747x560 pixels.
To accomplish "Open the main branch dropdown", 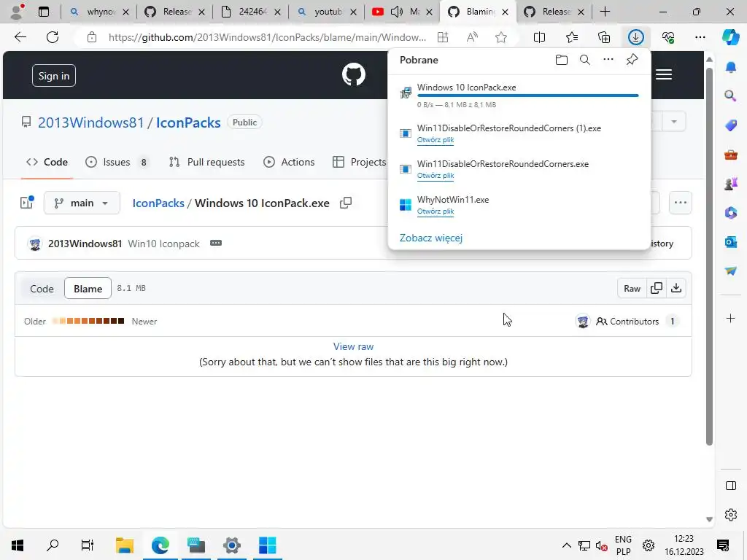I will pyautogui.click(x=82, y=203).
